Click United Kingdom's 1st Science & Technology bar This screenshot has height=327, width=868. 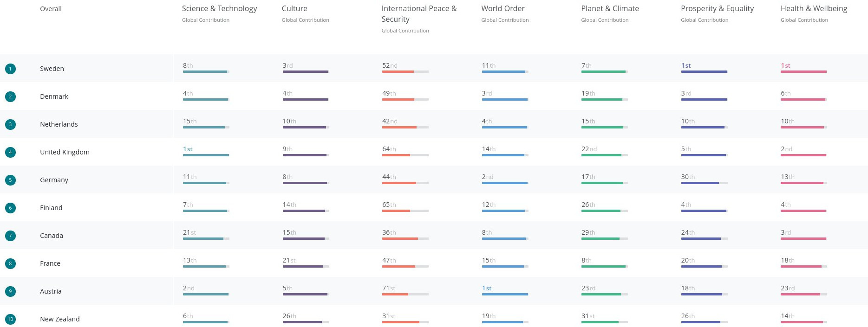click(206, 155)
